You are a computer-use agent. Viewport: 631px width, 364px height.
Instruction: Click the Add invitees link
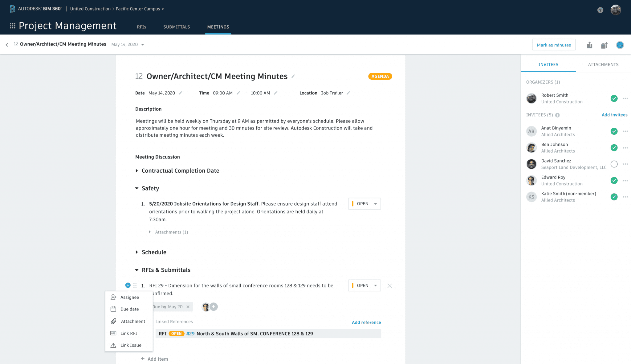coord(614,114)
